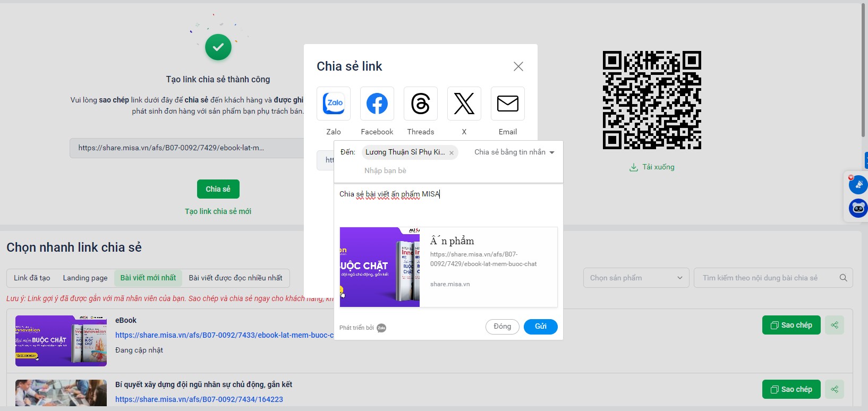This screenshot has width=868, height=411.
Task: Expand Chia sẻ bằng tin nhắn dropdown
Action: click(514, 152)
